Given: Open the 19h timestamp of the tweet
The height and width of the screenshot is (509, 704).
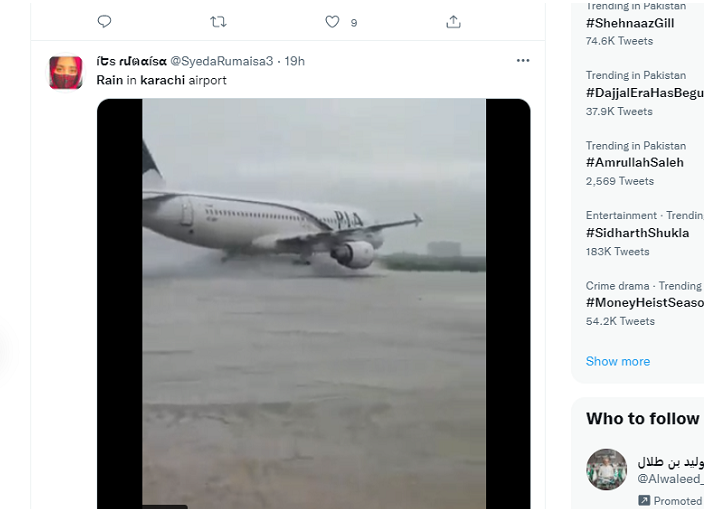Looking at the screenshot, I should 295,61.
